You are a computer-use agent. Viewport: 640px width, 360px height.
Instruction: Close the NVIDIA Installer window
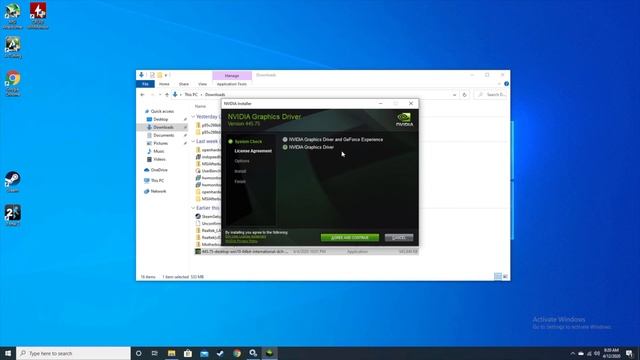pyautogui.click(x=411, y=104)
